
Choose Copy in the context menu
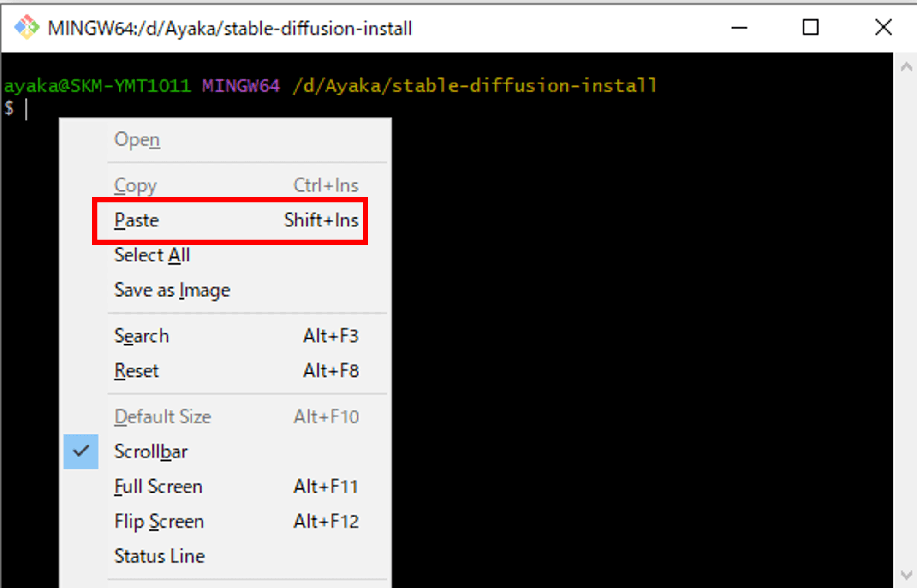tap(135, 185)
